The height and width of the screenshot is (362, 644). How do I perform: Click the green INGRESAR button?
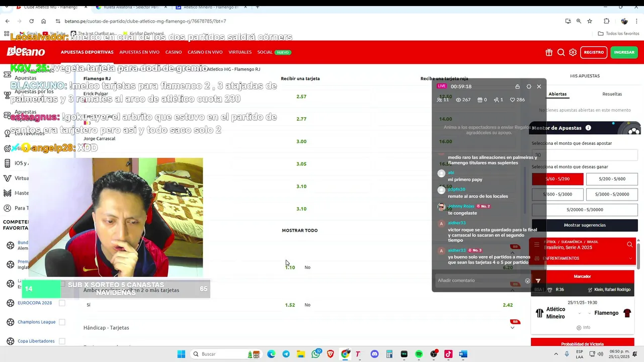pyautogui.click(x=624, y=52)
